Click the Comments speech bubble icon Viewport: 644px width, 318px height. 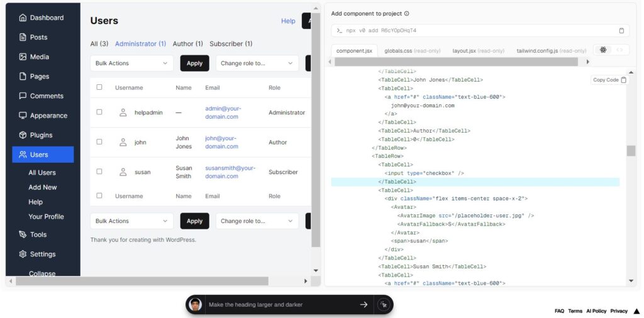point(23,96)
